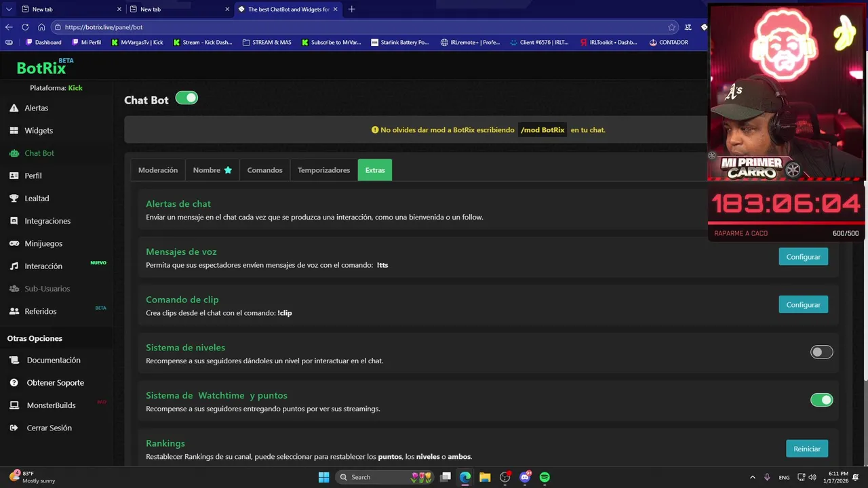The width and height of the screenshot is (868, 488).
Task: Open Spotify from the taskbar
Action: click(545, 477)
